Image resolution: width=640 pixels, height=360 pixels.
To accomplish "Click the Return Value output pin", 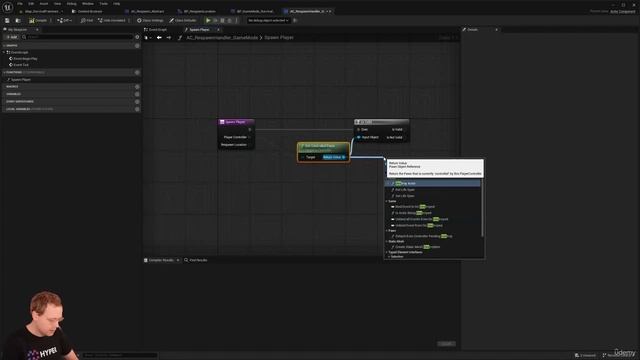I will click(344, 157).
